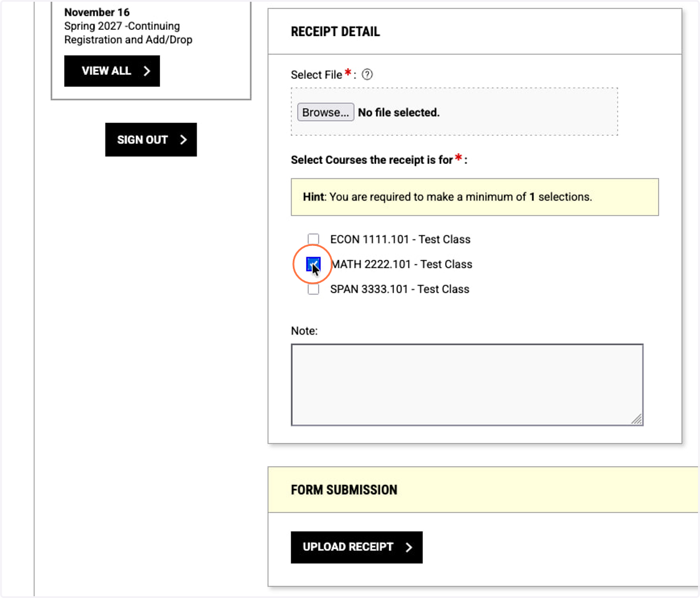Grab the Note textarea resize handle
This screenshot has height=598, width=700.
637,419
